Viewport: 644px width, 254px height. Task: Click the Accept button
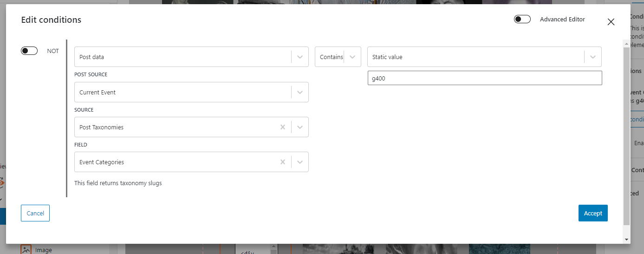[x=593, y=213]
